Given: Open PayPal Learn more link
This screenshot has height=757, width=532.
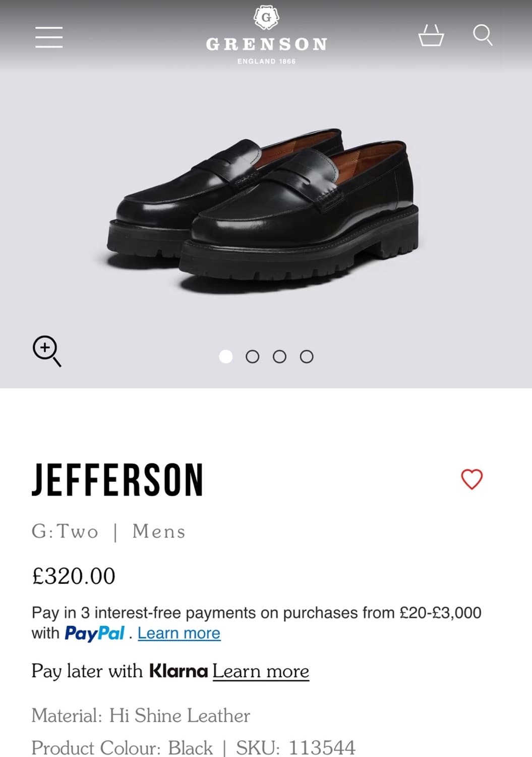Looking at the screenshot, I should coord(179,633).
